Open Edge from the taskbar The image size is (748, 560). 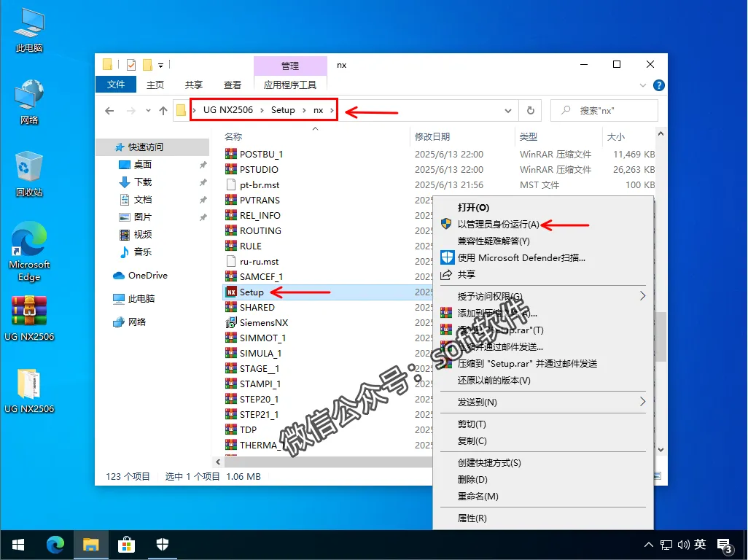(55, 545)
